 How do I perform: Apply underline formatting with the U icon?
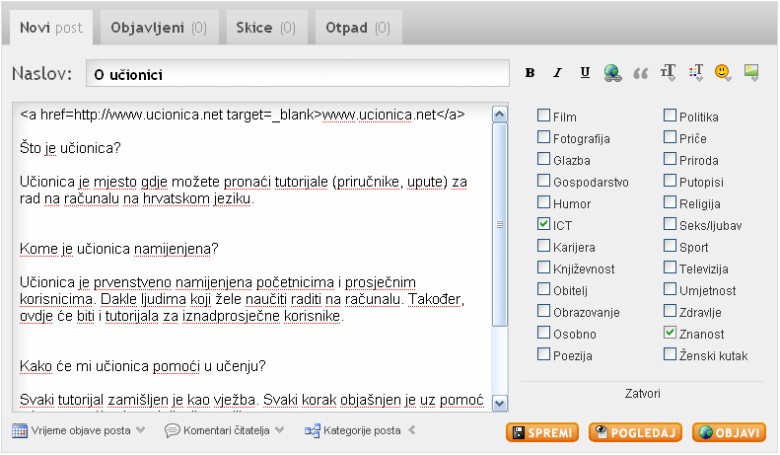pyautogui.click(x=585, y=73)
